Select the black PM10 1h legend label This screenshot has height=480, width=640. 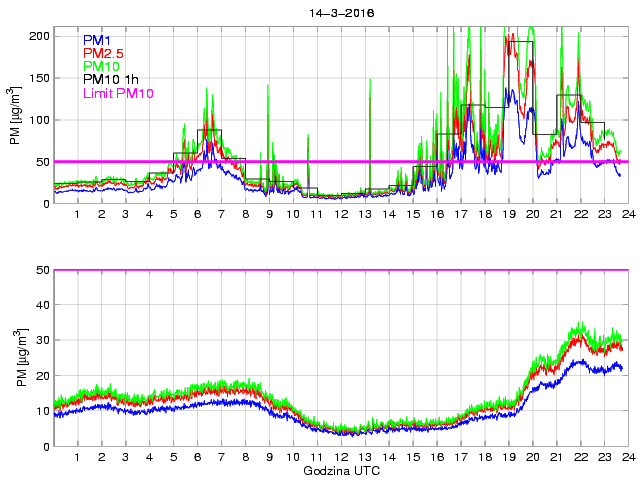110,79
